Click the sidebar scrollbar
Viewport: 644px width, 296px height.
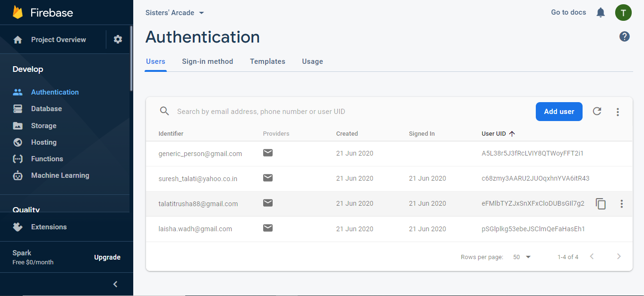(x=131, y=58)
